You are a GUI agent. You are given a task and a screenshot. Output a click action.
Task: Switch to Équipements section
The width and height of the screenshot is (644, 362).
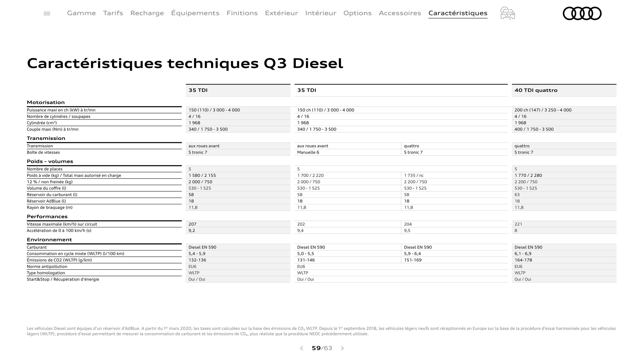click(195, 13)
